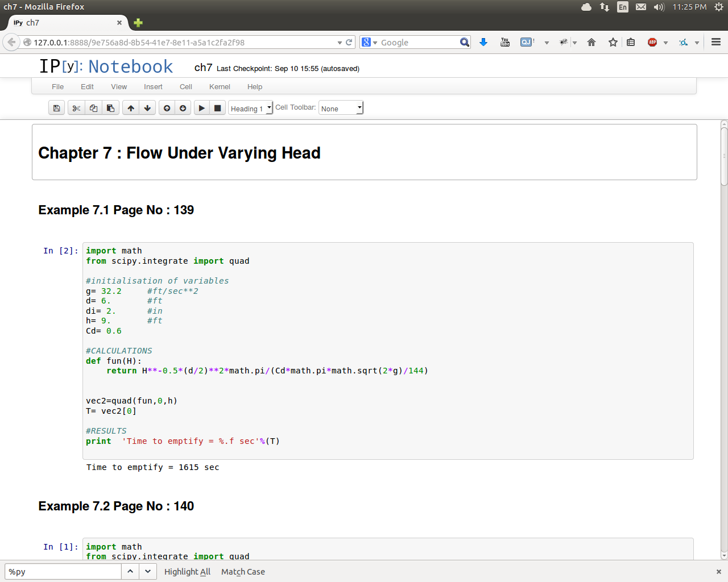Toggle Match Case in find bar

(x=243, y=572)
